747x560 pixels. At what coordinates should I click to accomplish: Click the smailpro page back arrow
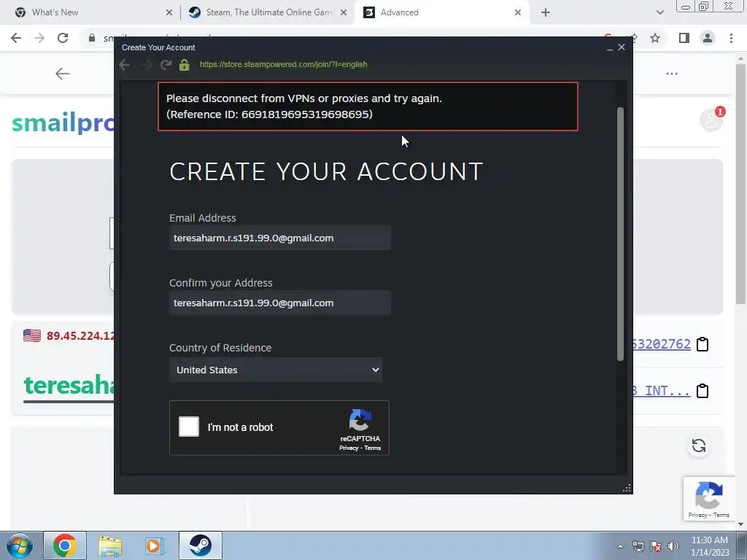pyautogui.click(x=63, y=74)
